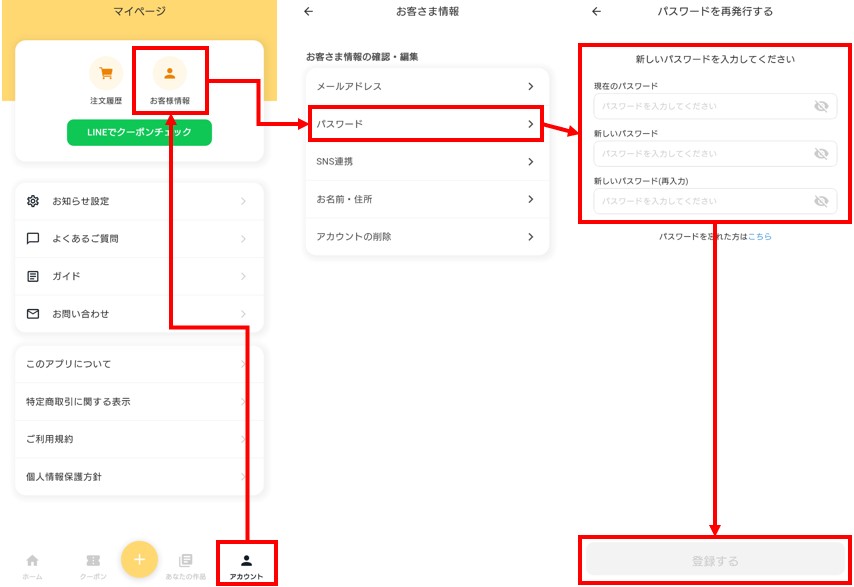Open the アカウントの削除 row
This screenshot has width=854, height=587.
[x=428, y=236]
